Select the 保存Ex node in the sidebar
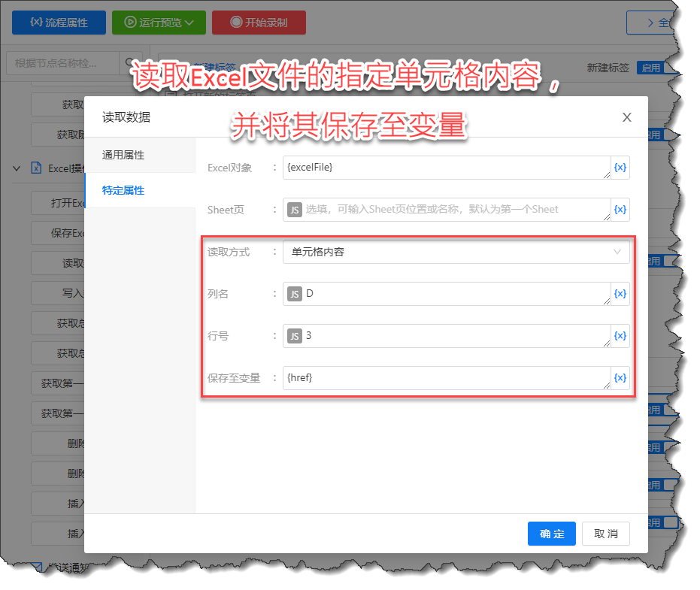700x590 pixels. point(58,233)
